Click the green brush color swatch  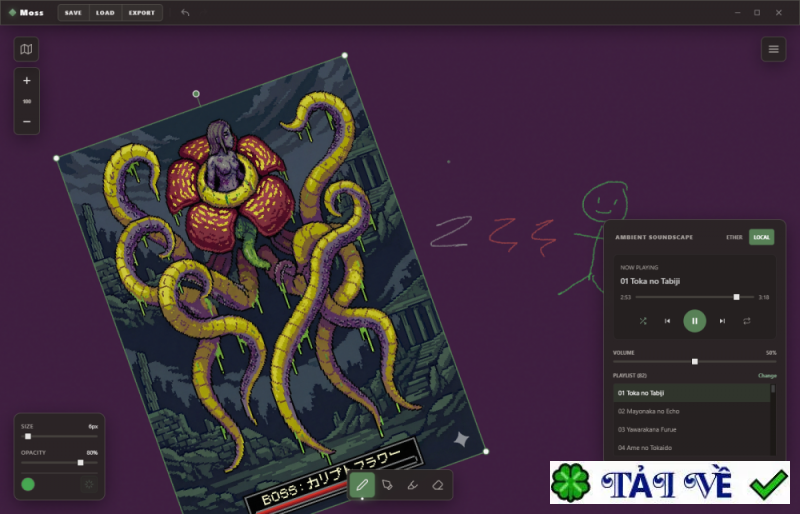pyautogui.click(x=28, y=484)
